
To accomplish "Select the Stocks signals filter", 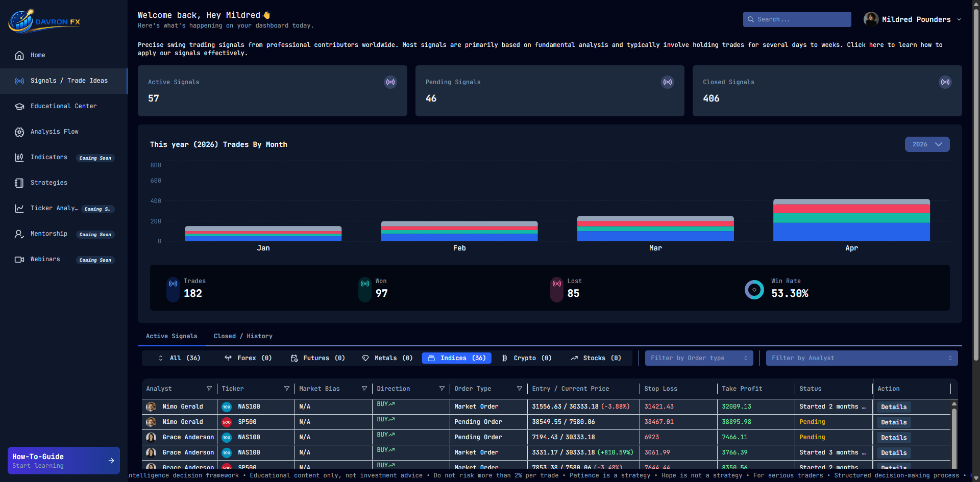I will (596, 358).
